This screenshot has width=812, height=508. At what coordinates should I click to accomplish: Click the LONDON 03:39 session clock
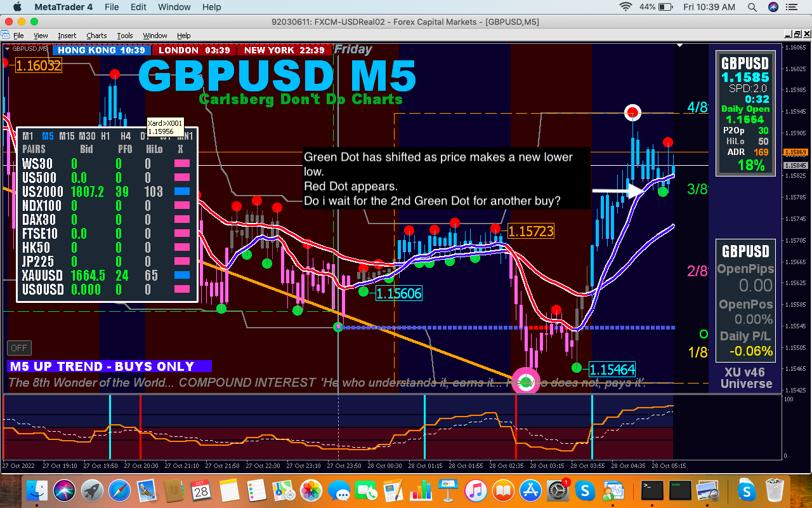coord(193,50)
